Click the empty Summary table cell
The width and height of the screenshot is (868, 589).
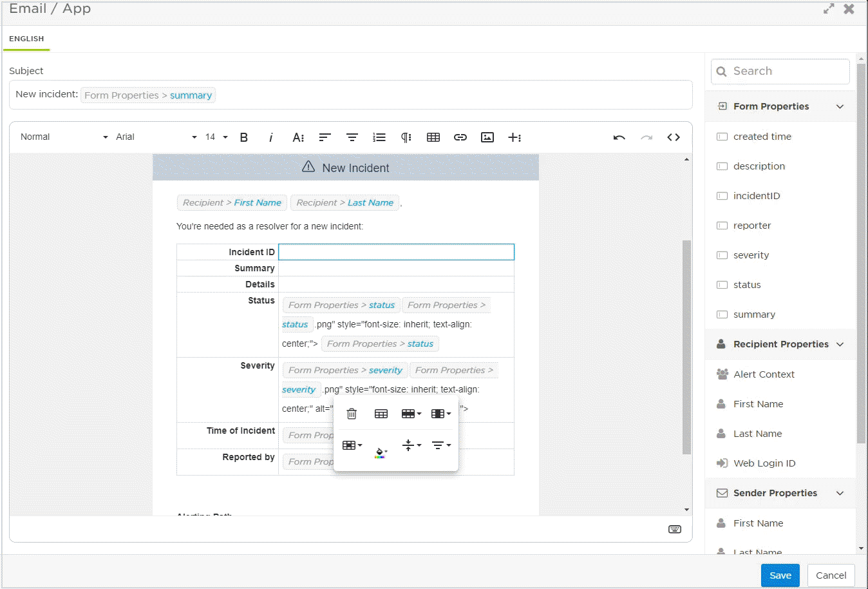tap(396, 268)
